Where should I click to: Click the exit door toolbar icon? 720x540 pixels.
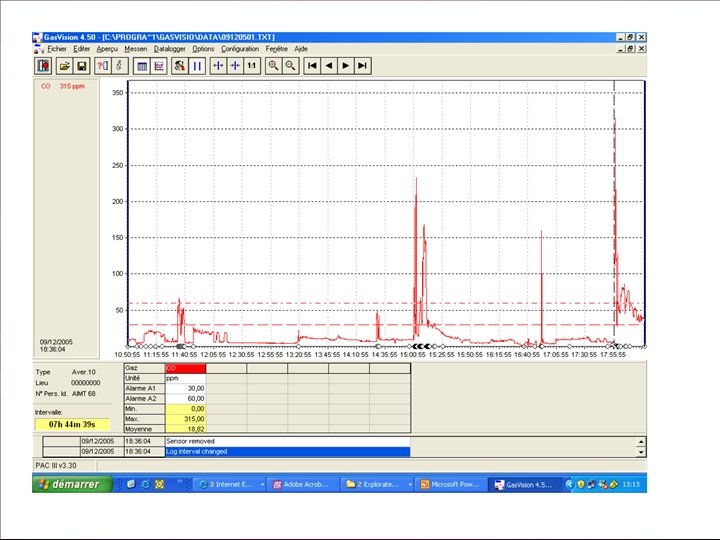(44, 65)
